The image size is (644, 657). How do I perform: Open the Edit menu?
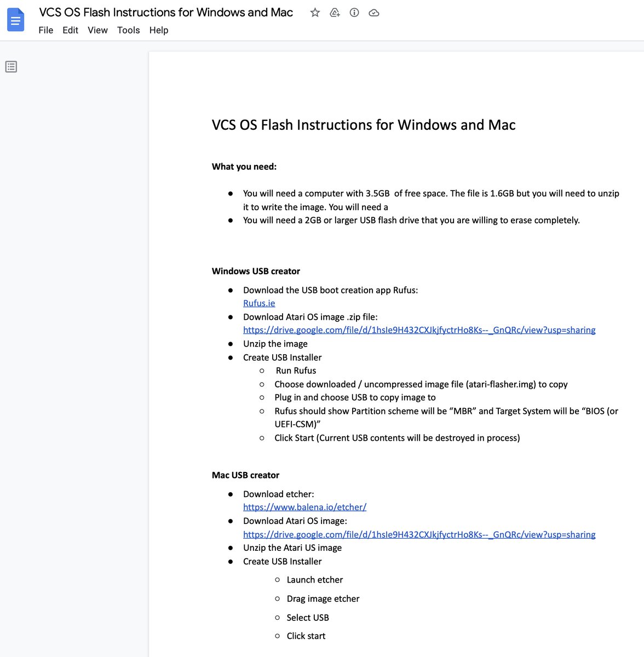pos(70,30)
